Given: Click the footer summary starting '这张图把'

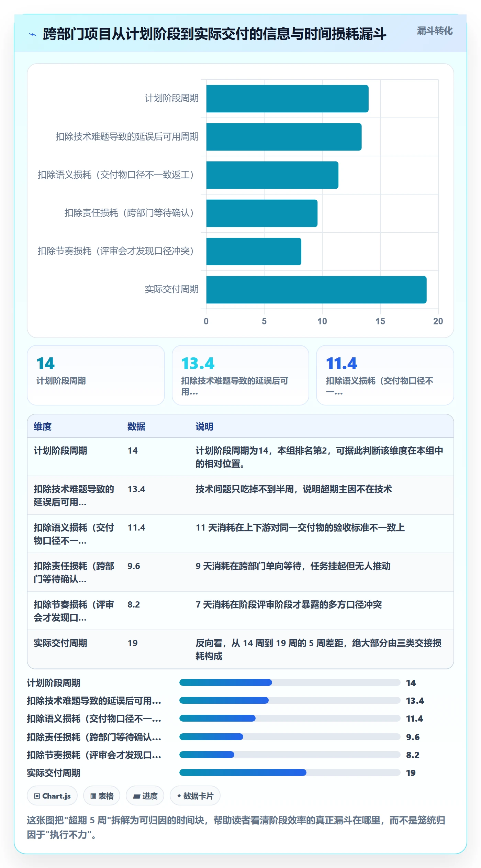Looking at the screenshot, I should (x=236, y=827).
